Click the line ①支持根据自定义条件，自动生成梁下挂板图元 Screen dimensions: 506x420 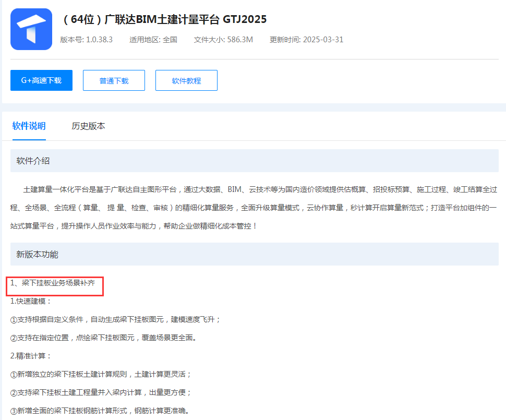[115, 320]
